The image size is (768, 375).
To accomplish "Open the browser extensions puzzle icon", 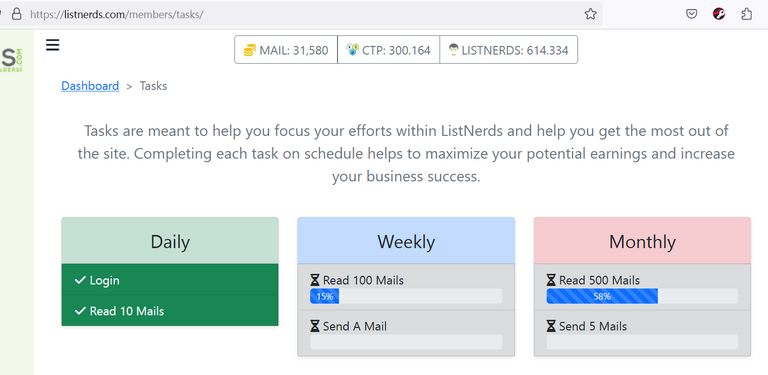I will point(746,14).
